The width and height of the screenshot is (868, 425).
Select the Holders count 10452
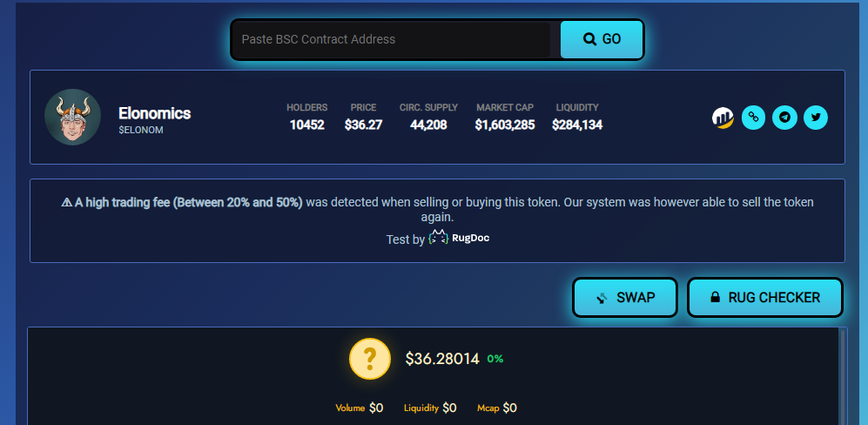307,125
